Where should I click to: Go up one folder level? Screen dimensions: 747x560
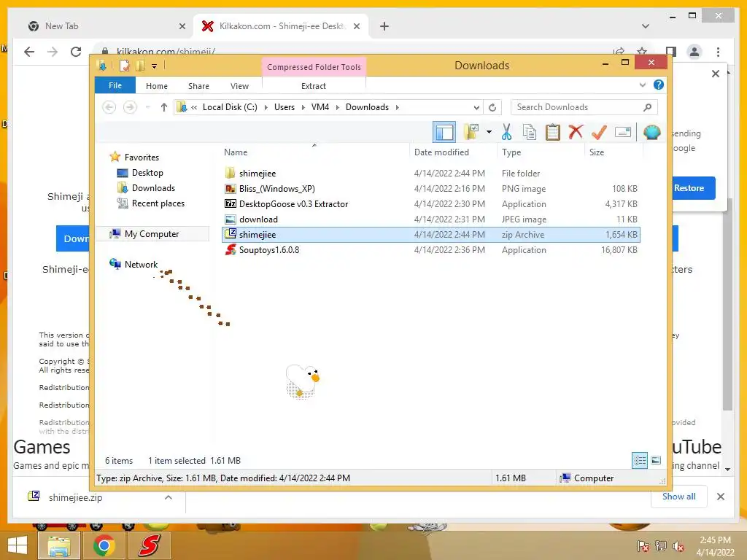[x=164, y=107]
